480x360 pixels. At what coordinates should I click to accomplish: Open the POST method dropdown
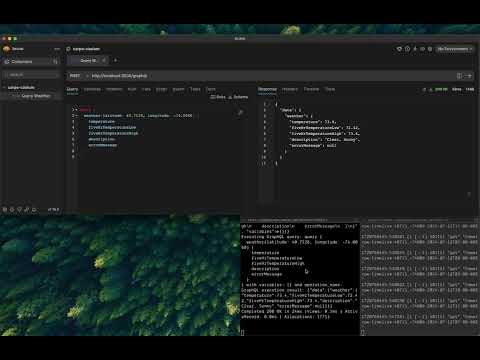(79, 76)
